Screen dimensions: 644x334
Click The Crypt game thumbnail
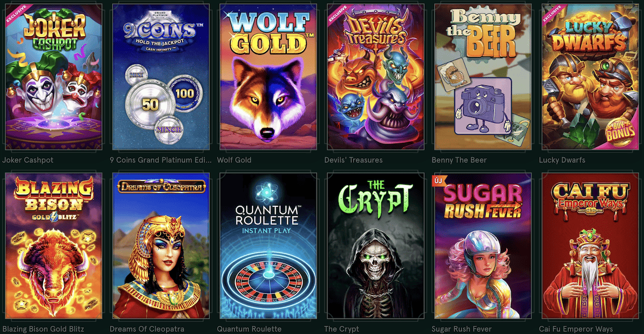click(x=376, y=246)
